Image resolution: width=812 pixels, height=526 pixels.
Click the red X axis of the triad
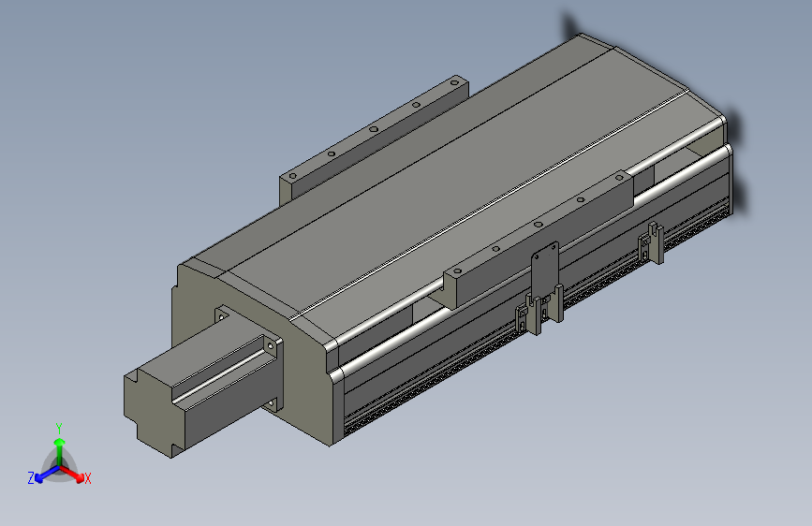pyautogui.click(x=72, y=474)
